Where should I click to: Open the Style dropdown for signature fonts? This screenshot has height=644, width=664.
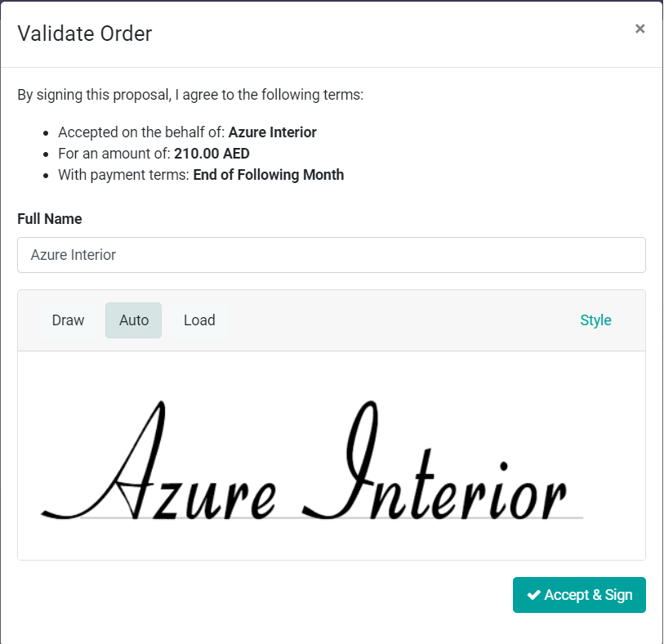click(x=595, y=320)
